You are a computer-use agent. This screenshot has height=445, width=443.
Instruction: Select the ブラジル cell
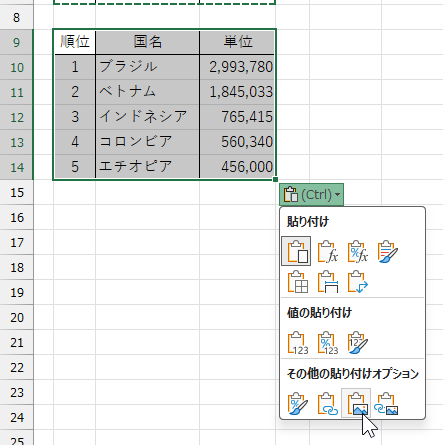147,67
